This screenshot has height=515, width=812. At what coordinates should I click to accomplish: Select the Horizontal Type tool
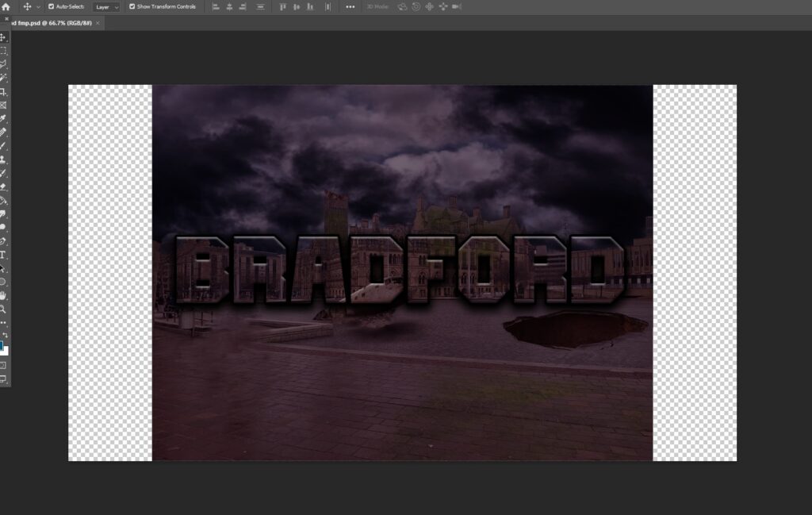pyautogui.click(x=3, y=255)
